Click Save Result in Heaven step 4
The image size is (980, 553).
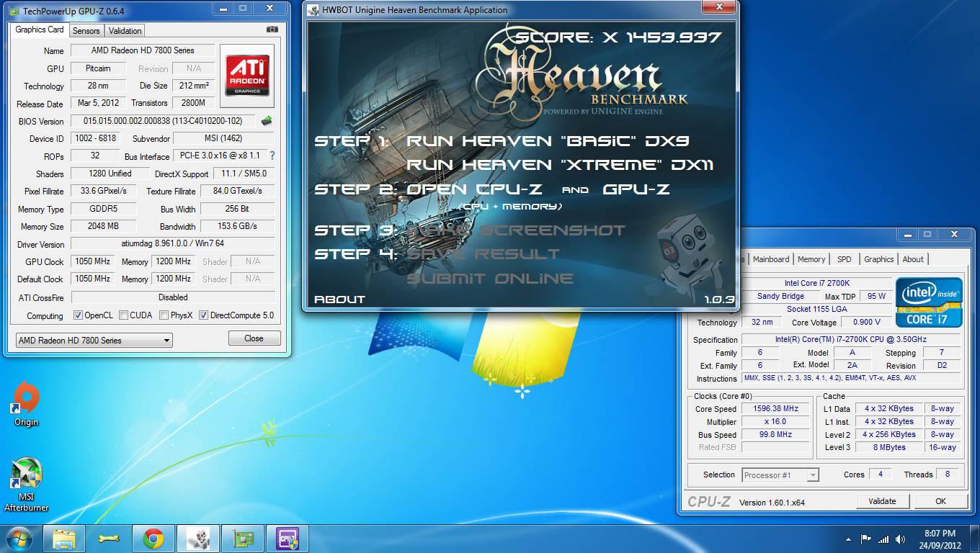click(x=484, y=254)
